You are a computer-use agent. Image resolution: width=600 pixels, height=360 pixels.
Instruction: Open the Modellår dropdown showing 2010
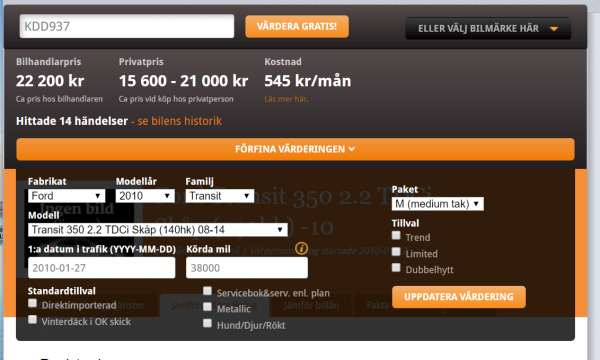coord(145,196)
